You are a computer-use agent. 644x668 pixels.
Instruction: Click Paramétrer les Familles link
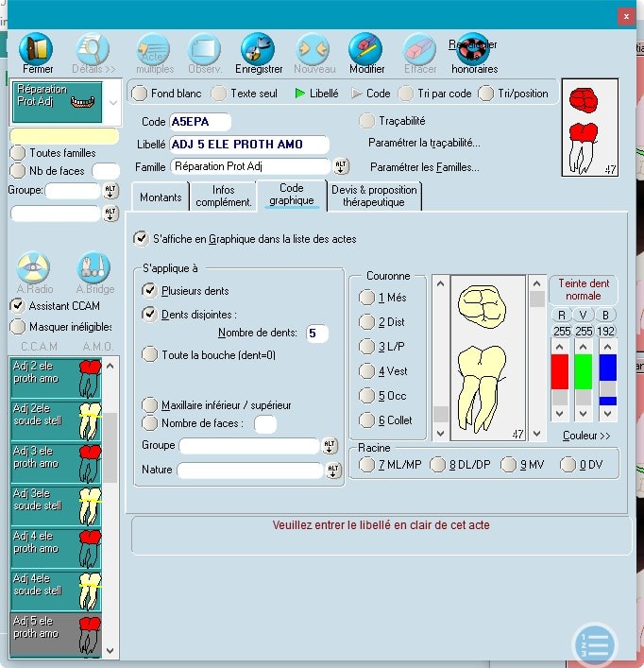pyautogui.click(x=425, y=167)
